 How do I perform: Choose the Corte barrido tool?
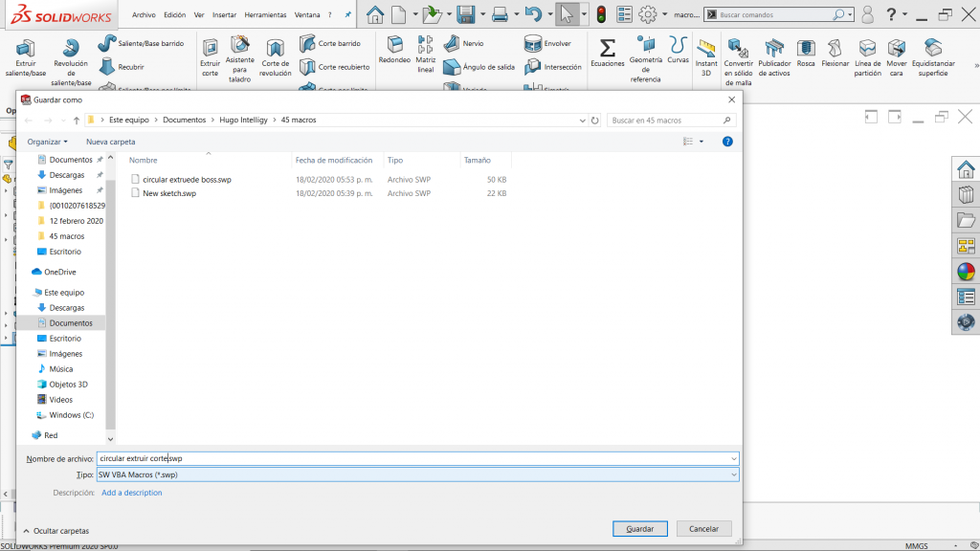pyautogui.click(x=330, y=43)
